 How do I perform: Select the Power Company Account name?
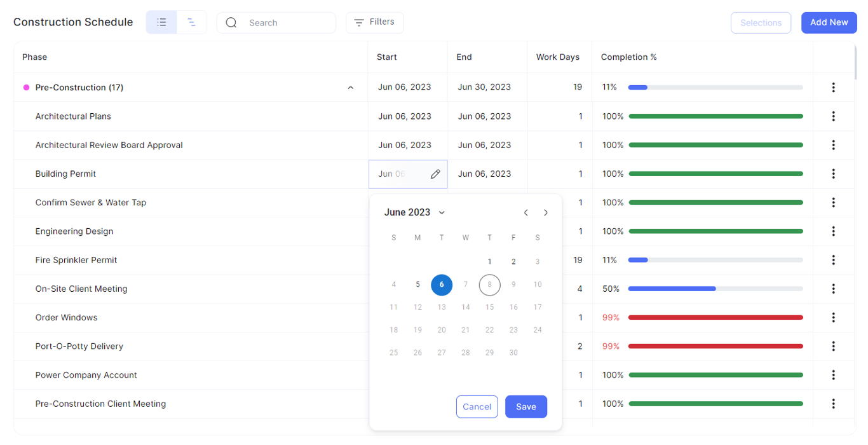pyautogui.click(x=86, y=375)
